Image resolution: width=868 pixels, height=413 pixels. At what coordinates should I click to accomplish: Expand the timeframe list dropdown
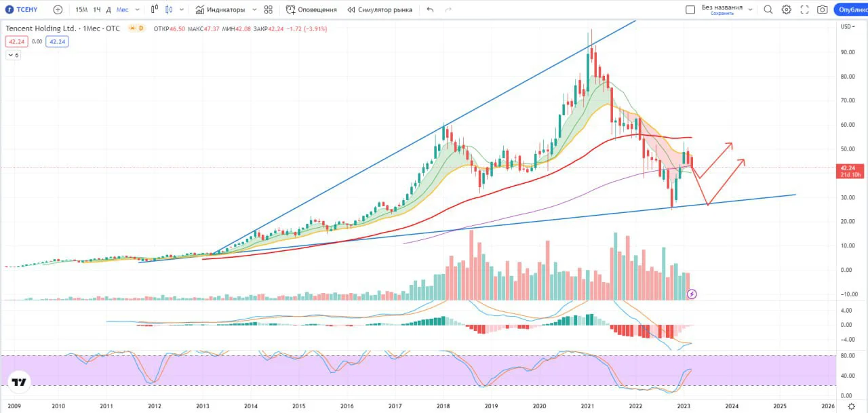point(138,9)
